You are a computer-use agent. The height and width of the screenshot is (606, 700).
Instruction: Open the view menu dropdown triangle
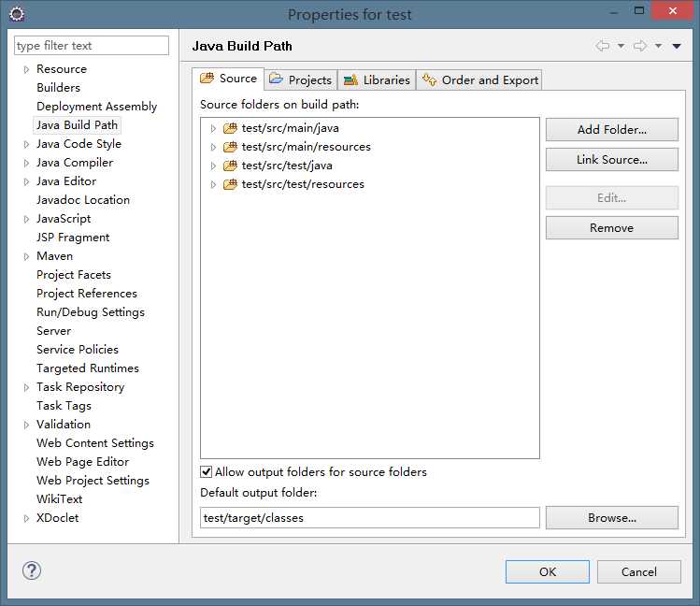(678, 46)
